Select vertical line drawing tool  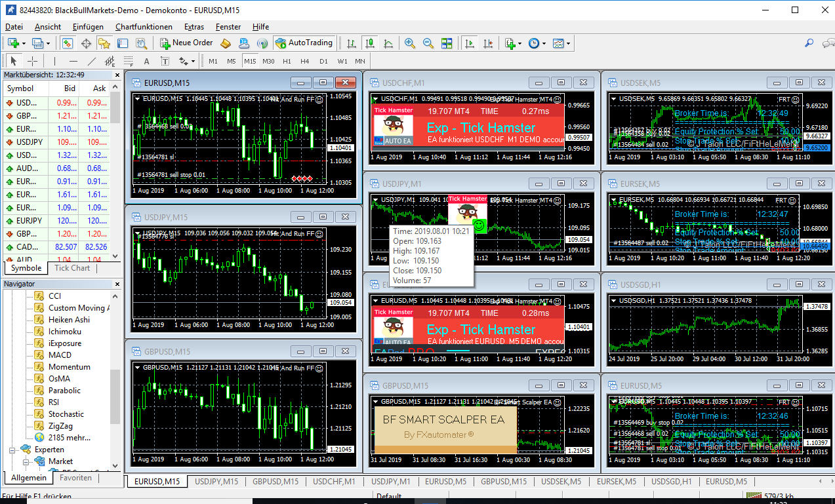pyautogui.click(x=54, y=61)
